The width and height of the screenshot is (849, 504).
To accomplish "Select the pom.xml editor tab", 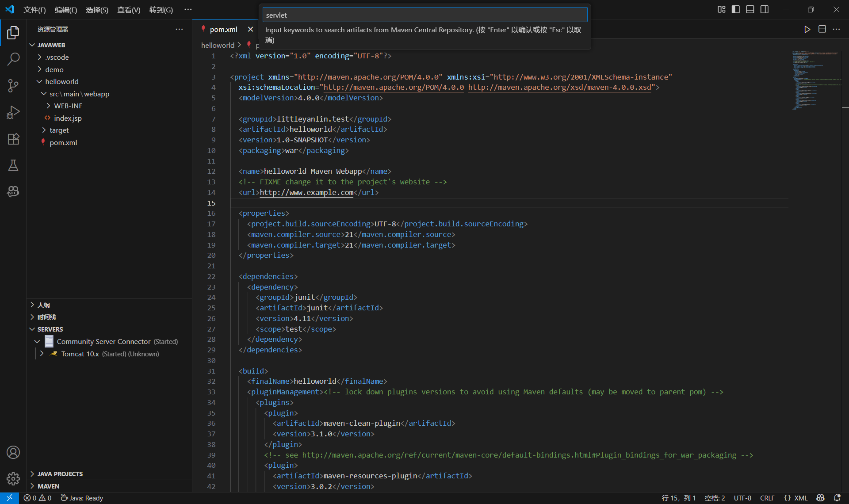I will pyautogui.click(x=223, y=29).
